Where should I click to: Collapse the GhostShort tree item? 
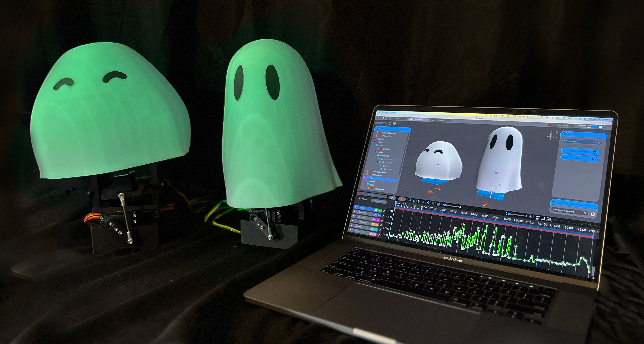(376, 155)
